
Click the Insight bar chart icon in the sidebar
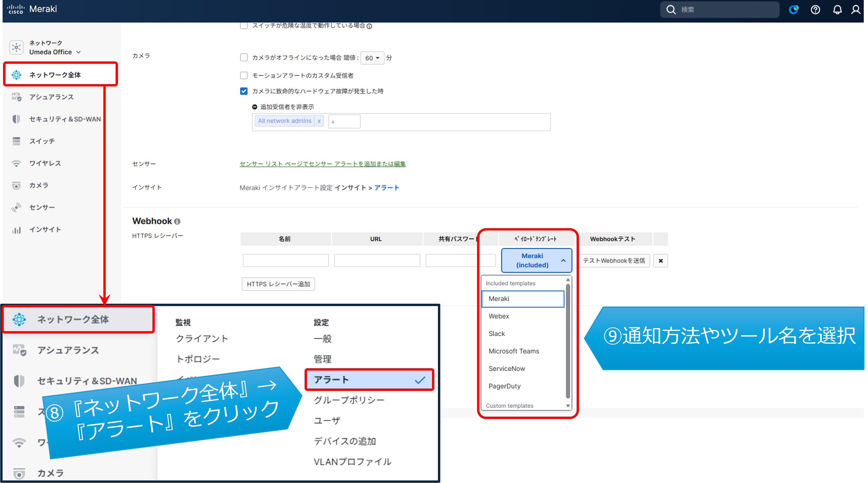coord(16,230)
